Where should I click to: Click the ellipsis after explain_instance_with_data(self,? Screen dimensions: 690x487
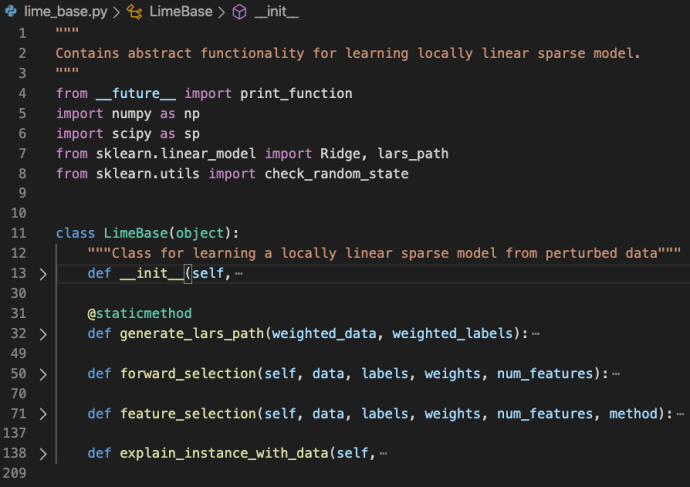coord(381,454)
